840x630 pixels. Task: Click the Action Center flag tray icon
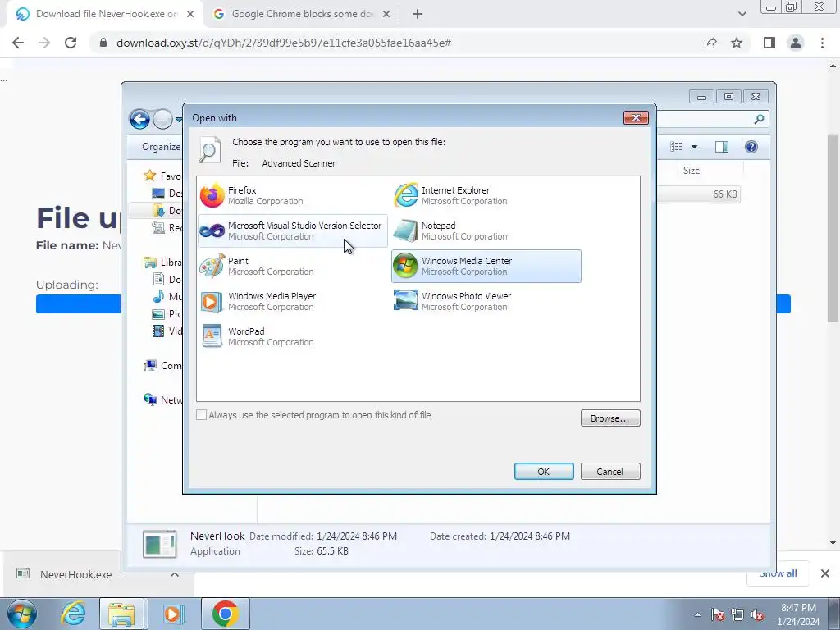(x=718, y=614)
